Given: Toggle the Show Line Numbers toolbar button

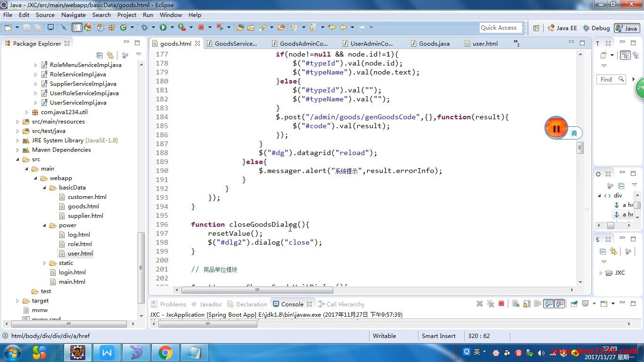Looking at the screenshot, I should (x=77, y=27).
